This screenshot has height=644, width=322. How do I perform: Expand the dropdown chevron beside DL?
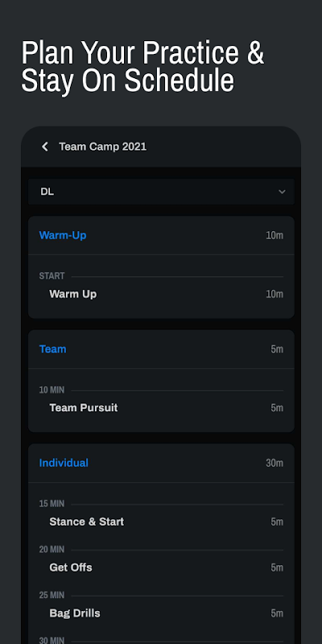[282, 192]
